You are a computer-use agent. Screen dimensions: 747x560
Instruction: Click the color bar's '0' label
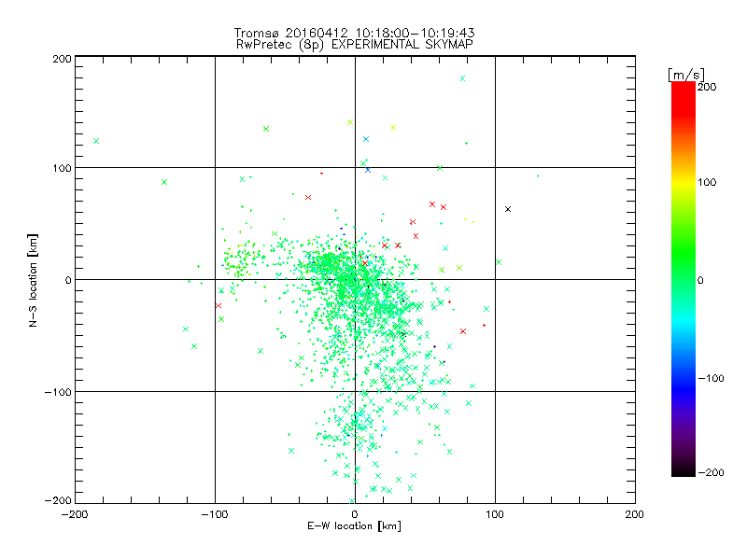click(x=700, y=281)
